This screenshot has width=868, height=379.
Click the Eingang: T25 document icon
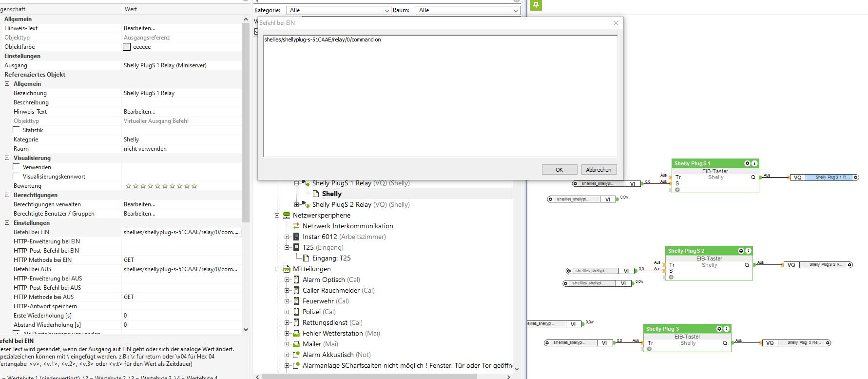point(306,258)
